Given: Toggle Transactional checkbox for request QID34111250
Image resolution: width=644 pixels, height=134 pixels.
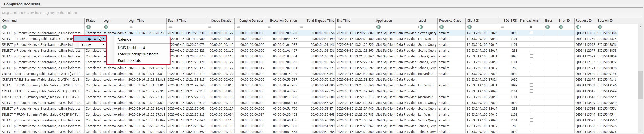Looking at the screenshot, I should pos(531,39).
